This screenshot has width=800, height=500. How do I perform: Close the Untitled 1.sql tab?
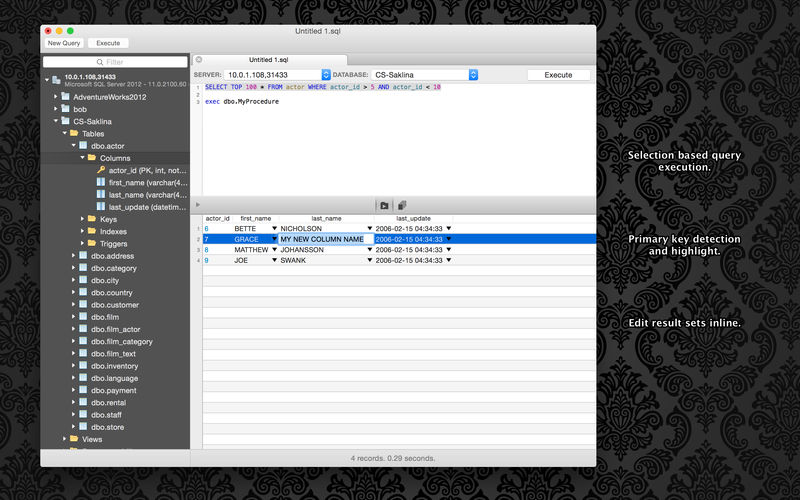[198, 60]
